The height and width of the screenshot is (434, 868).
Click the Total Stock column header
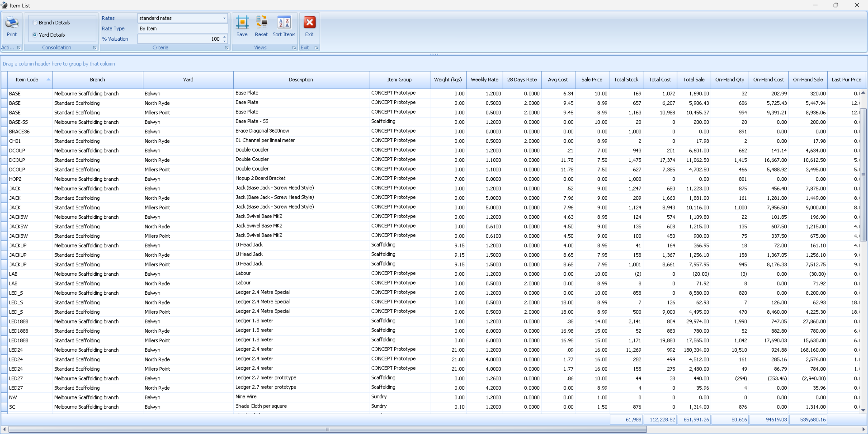[x=626, y=80]
